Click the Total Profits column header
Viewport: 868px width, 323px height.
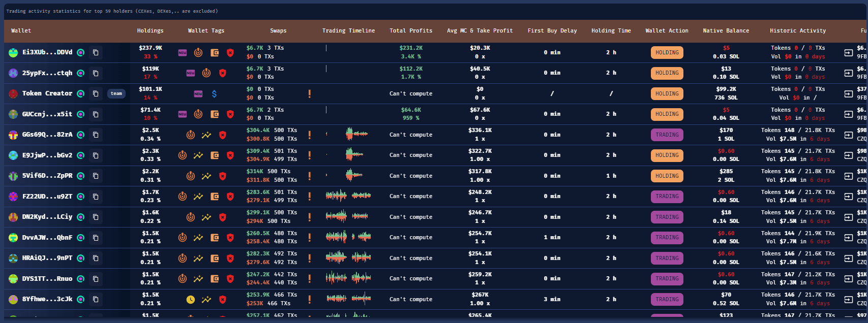(x=411, y=30)
